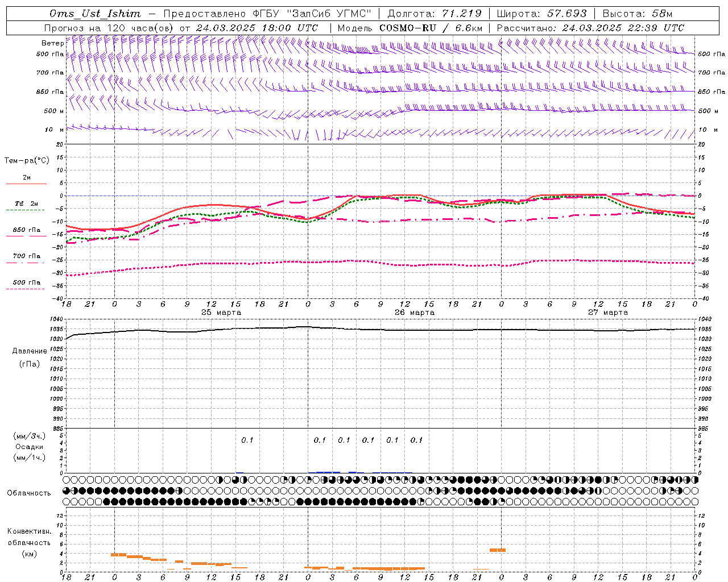Click the "(мм/1ч.)" precipitation unit label

[x=30, y=458]
